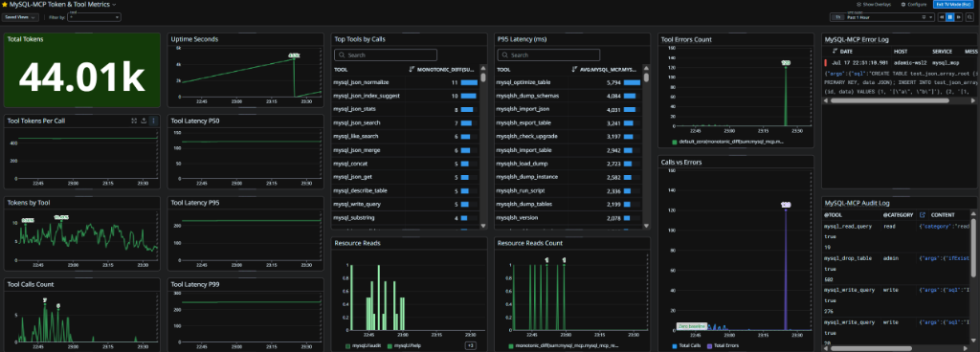The image size is (980, 352).
Task: Click Tool Errors Count legend swatch
Action: click(675, 142)
